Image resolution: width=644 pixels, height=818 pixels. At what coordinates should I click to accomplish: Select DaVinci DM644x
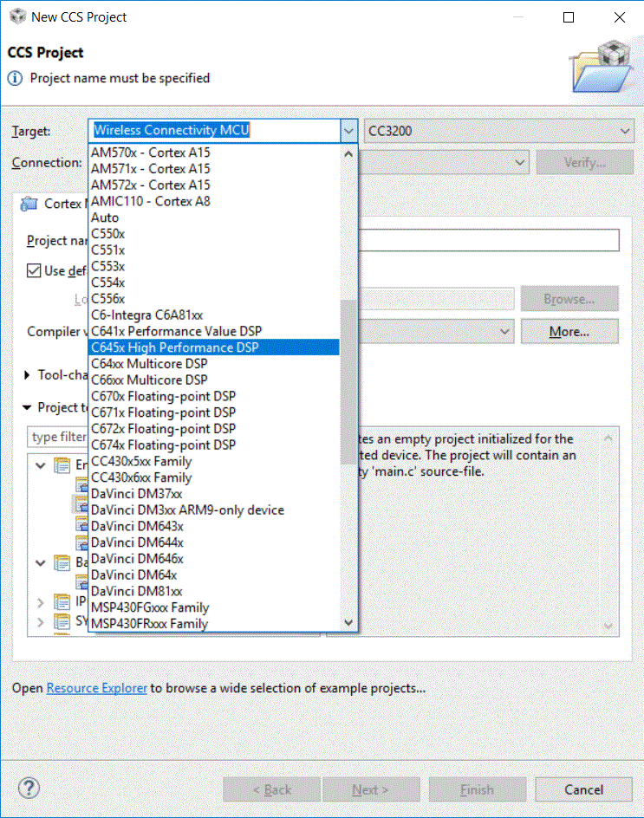pyautogui.click(x=214, y=542)
